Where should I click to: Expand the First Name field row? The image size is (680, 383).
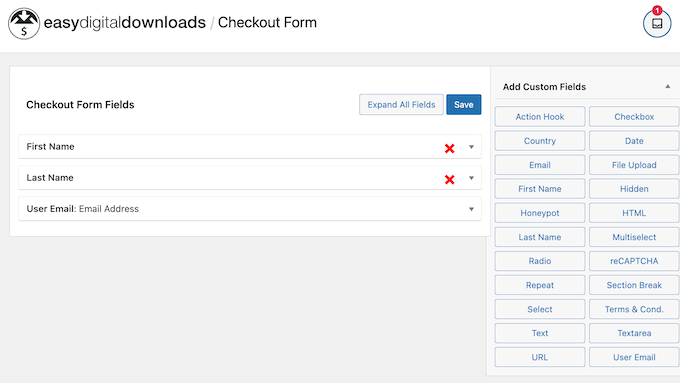click(471, 147)
